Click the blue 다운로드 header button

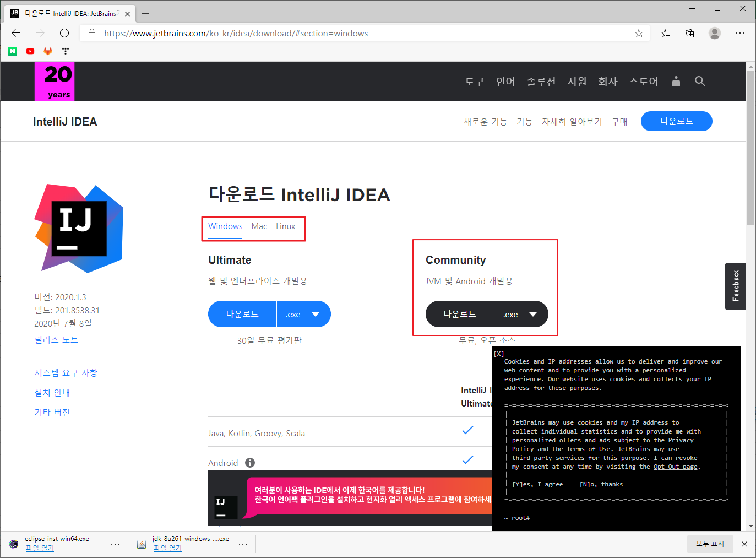(677, 121)
